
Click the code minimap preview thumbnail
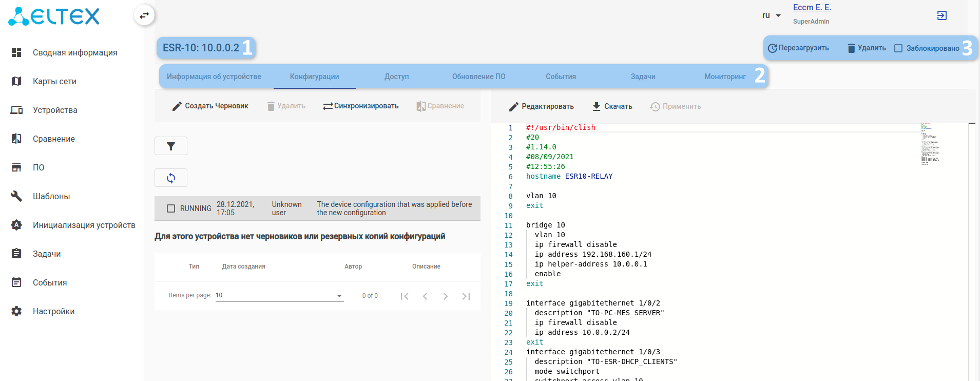930,144
